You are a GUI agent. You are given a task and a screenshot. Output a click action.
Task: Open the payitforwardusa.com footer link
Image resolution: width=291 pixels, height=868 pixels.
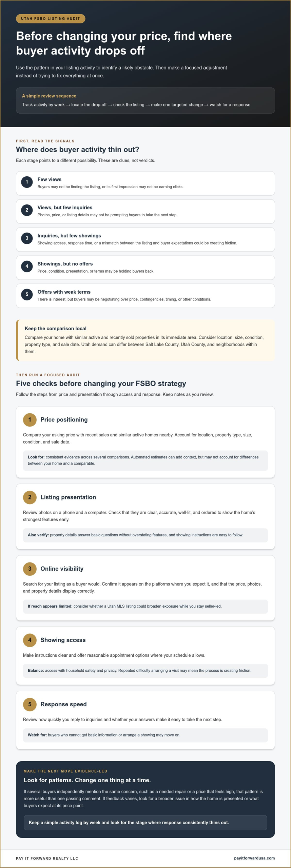[254, 858]
